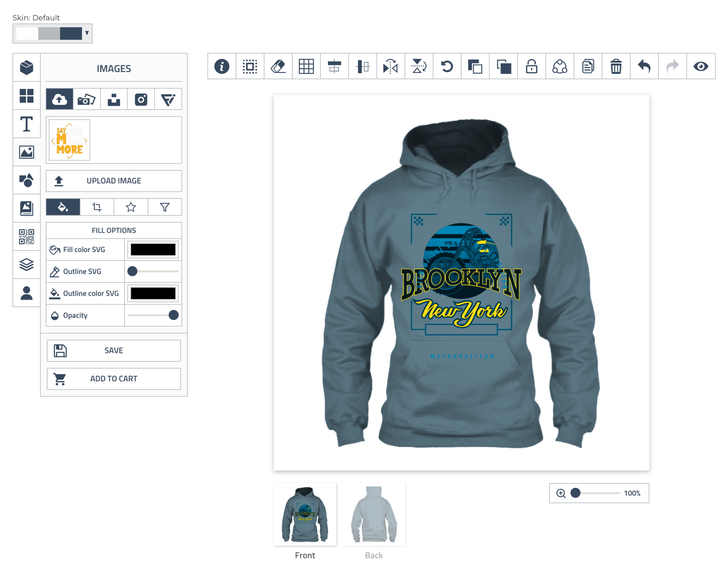Image resolution: width=726 pixels, height=588 pixels.
Task: Select the Back hoodie view thumbnail
Action: (x=374, y=514)
